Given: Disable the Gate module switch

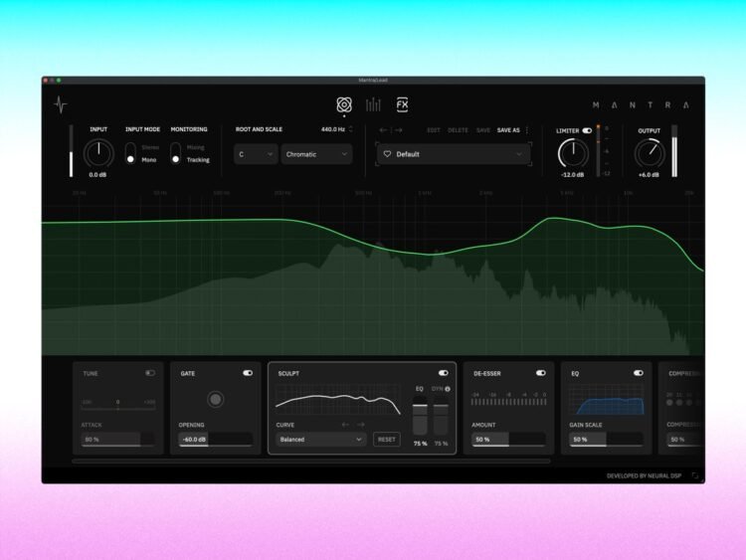Looking at the screenshot, I should [248, 373].
